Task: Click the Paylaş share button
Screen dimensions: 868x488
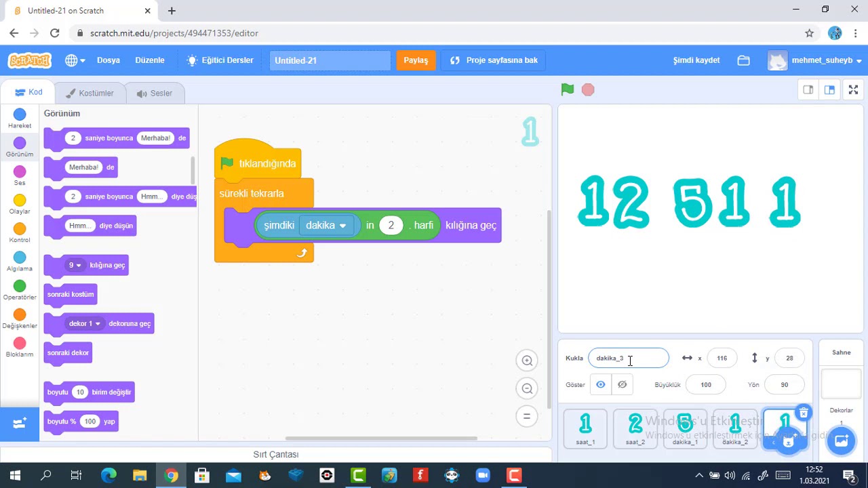Action: (x=416, y=60)
